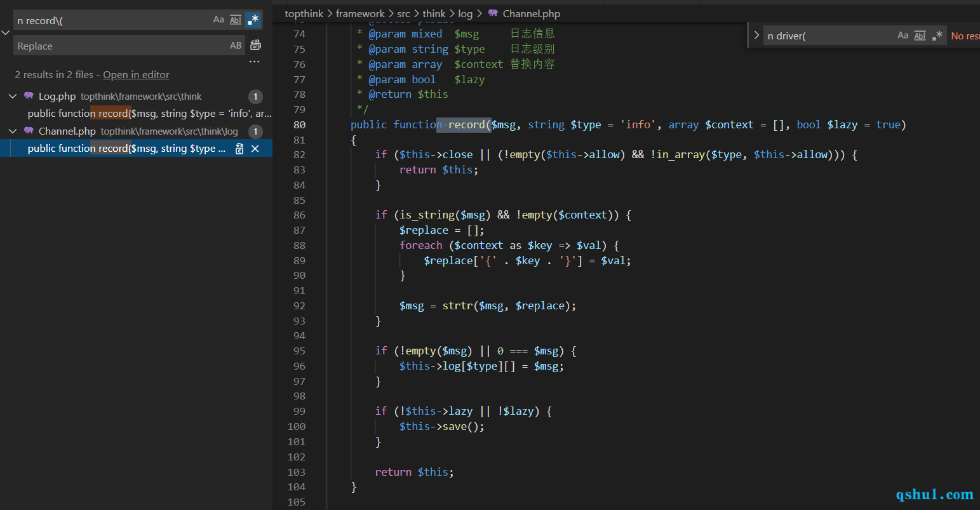Click the PHP elephant icon beside Channel.php result
The image size is (980, 510).
pos(29,131)
